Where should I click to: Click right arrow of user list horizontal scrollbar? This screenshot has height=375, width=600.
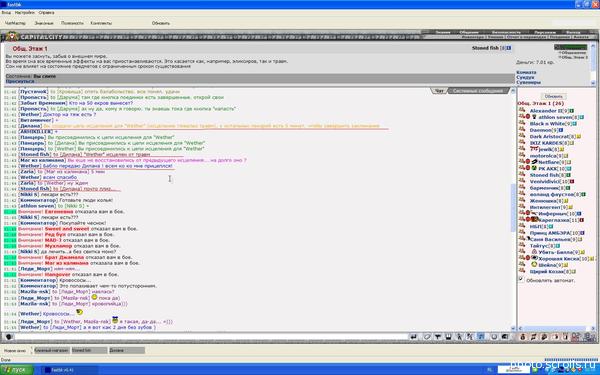[x=593, y=328]
